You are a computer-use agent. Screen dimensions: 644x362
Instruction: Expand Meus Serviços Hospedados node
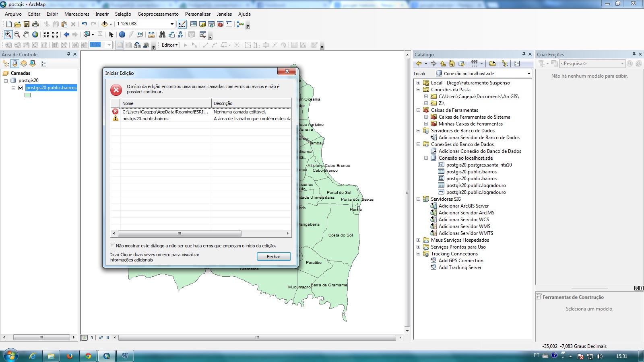click(x=418, y=240)
